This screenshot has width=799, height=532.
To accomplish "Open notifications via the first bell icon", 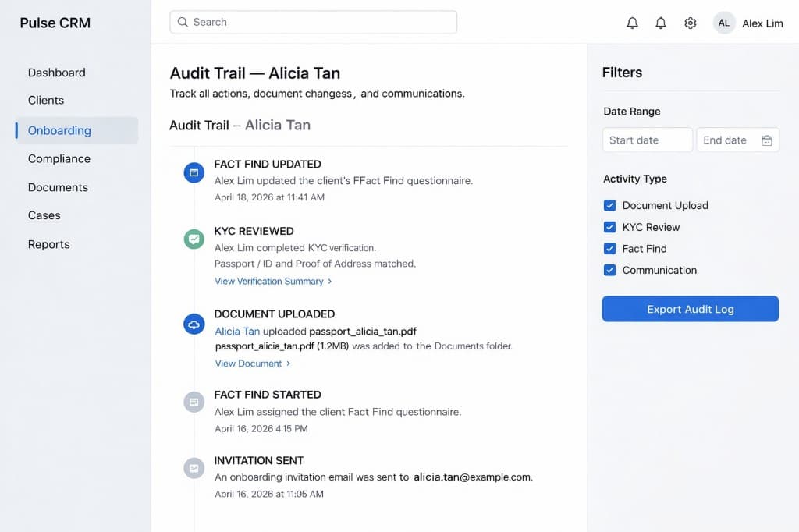I will [x=632, y=23].
